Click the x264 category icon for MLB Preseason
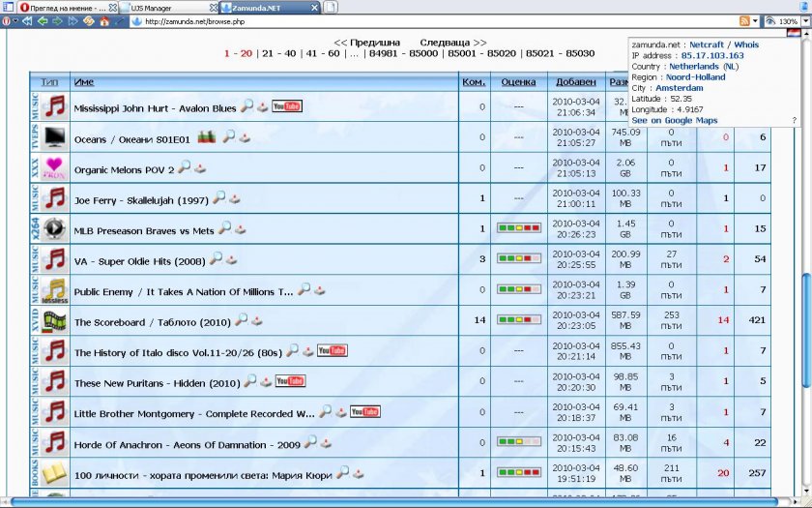Viewport: 812px width, 508px height. point(55,229)
